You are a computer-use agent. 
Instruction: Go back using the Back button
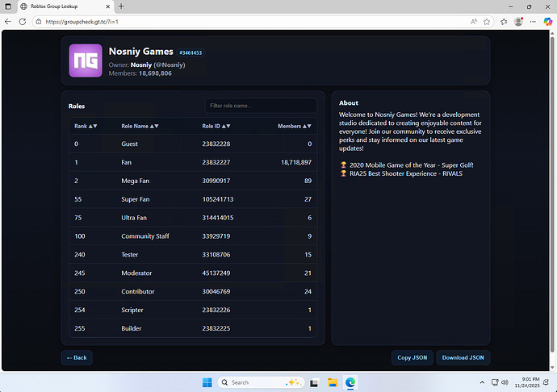point(77,357)
